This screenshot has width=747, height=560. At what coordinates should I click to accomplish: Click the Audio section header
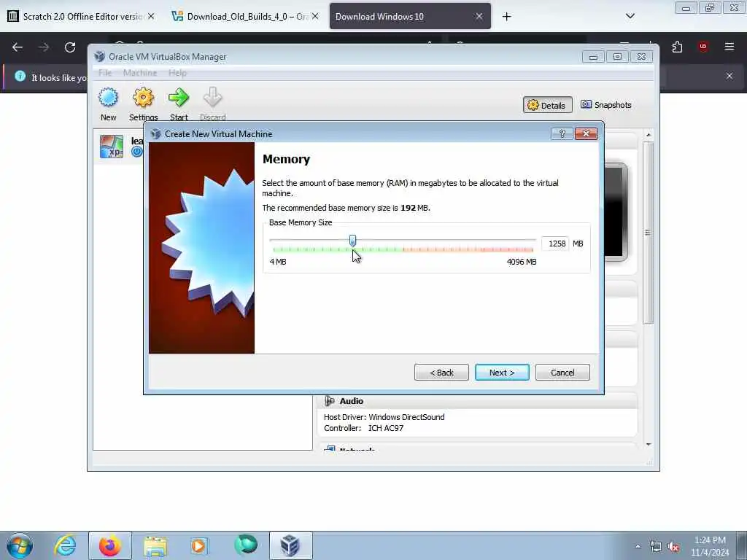(x=477, y=401)
